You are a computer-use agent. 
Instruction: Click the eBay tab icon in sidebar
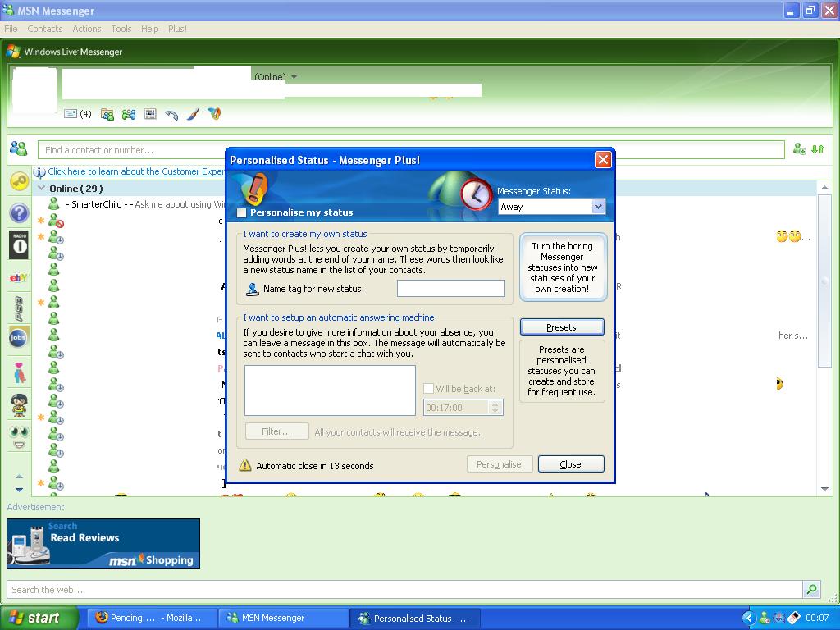tap(18, 277)
